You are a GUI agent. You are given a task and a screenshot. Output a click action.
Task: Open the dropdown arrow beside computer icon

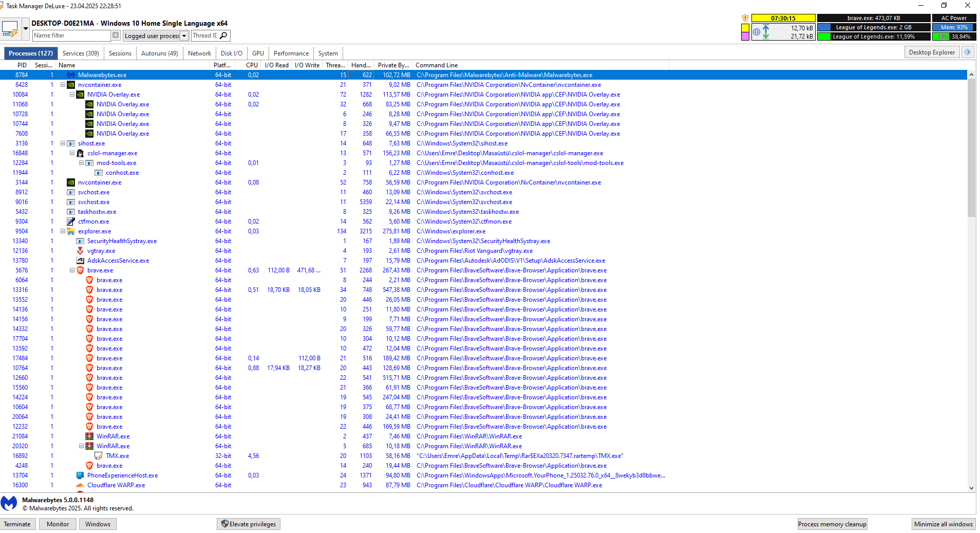tap(26, 29)
